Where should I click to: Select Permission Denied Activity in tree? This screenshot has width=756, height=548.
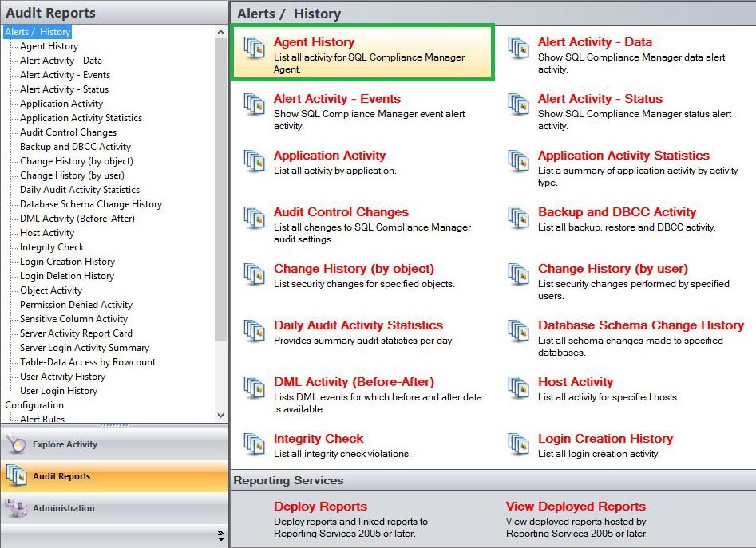(x=76, y=305)
